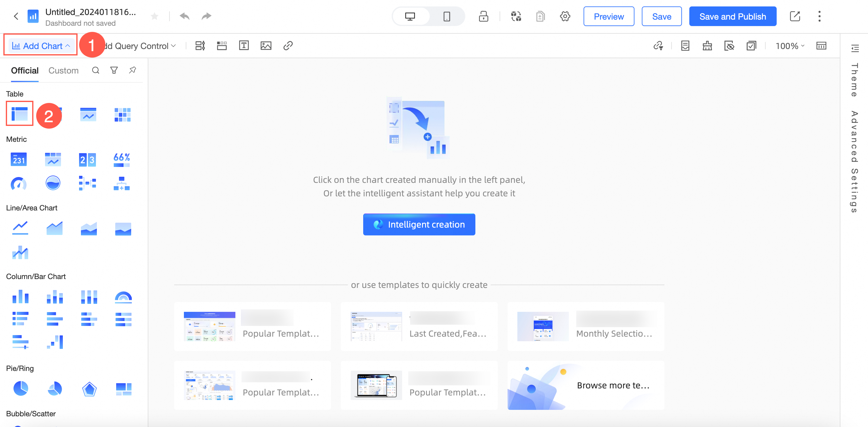Insert an image widget from toolbar
The image size is (868, 427).
tap(266, 45)
